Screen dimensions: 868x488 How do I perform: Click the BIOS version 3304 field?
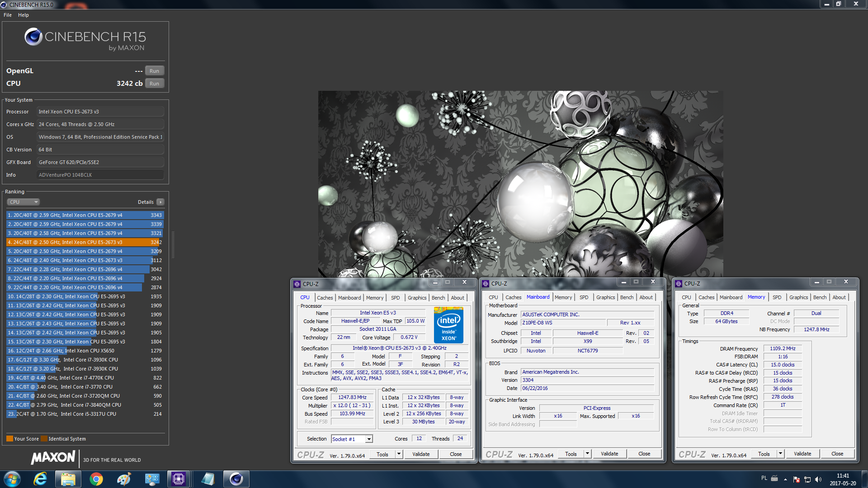[x=588, y=380]
